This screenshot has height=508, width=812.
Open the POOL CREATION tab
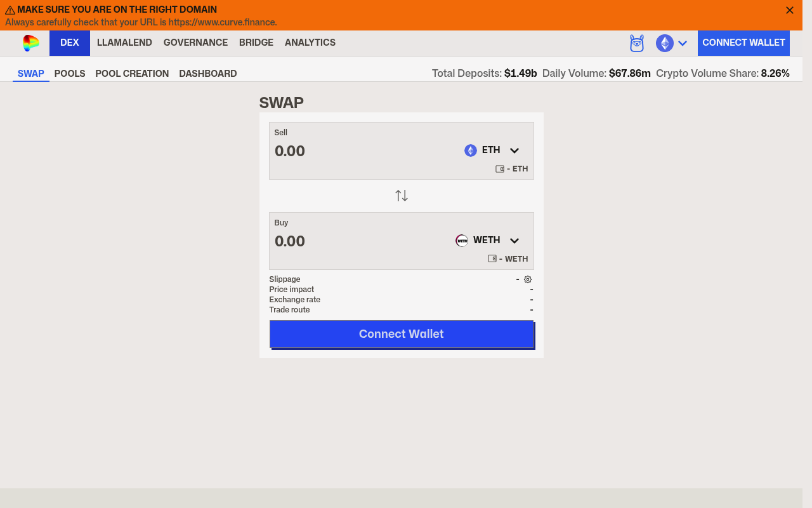click(132, 74)
